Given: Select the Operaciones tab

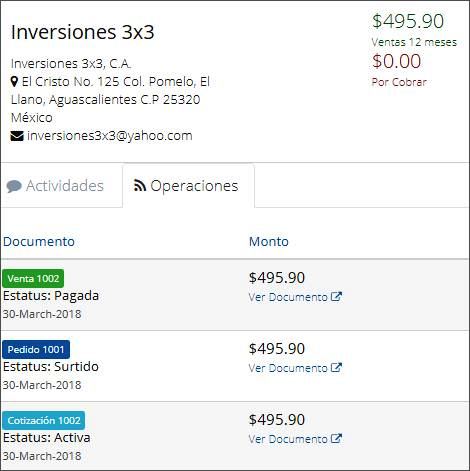Looking at the screenshot, I should tap(189, 186).
